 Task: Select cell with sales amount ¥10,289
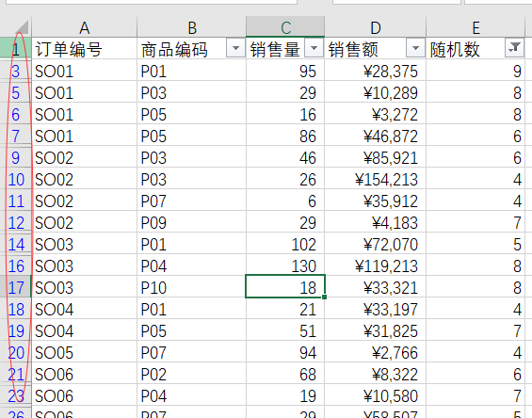click(376, 92)
